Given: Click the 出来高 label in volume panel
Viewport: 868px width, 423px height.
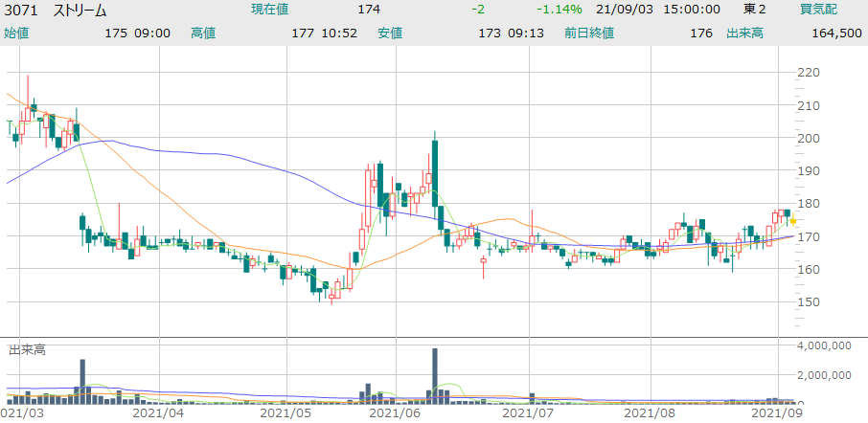Looking at the screenshot, I should tap(27, 349).
